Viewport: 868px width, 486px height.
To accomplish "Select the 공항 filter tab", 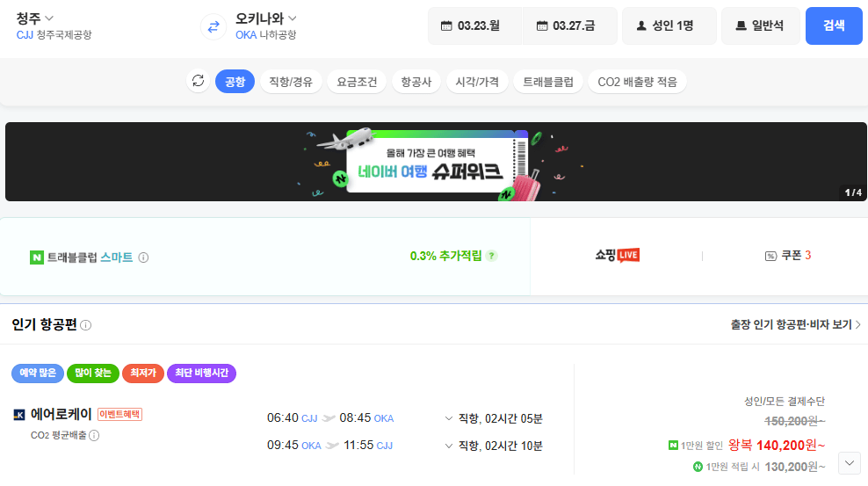I will [235, 82].
